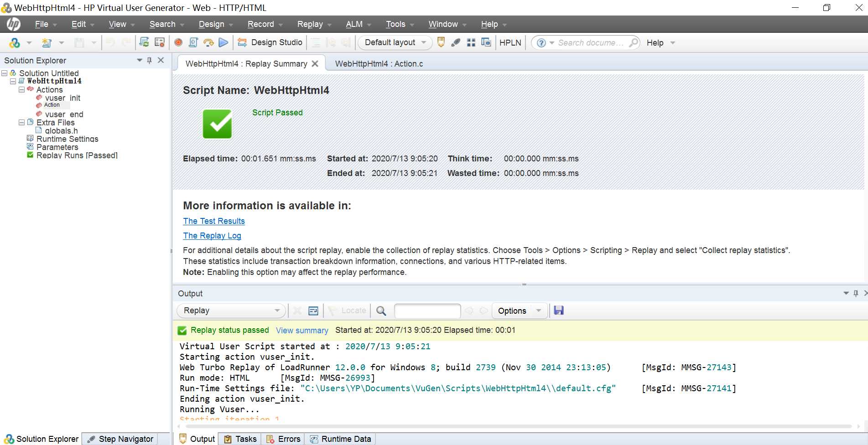Click the magnifier search icon in Output toolbar
This screenshot has height=445, width=868.
(381, 311)
